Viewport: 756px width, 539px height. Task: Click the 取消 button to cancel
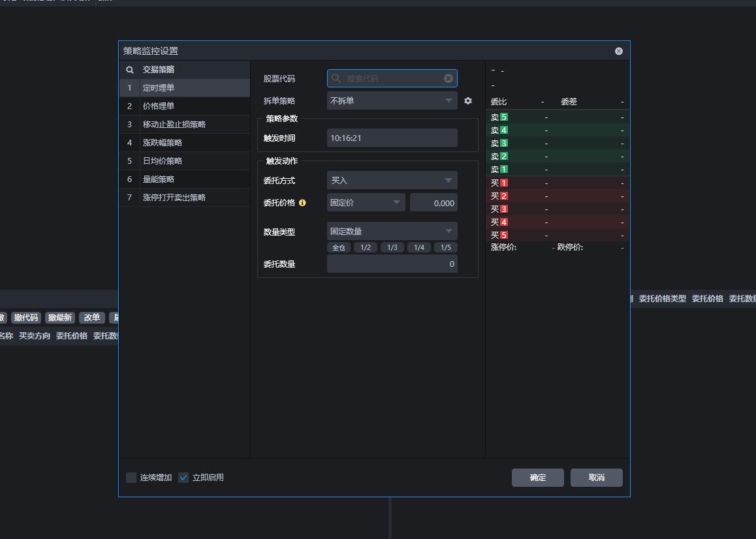coord(595,477)
